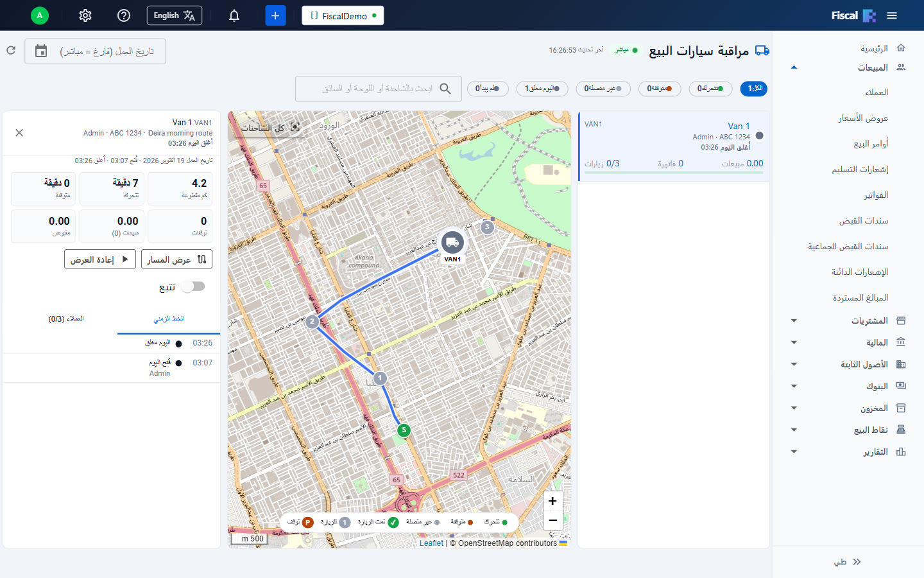Open the green user avatar 'A'

pyautogui.click(x=40, y=15)
